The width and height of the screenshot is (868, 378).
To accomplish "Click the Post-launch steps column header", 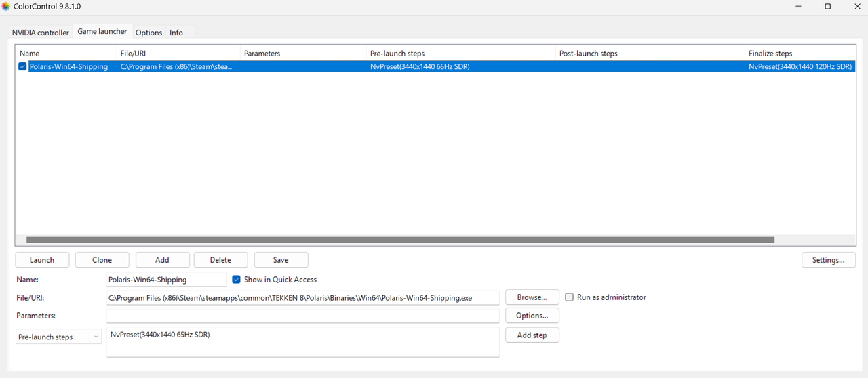I will click(650, 53).
